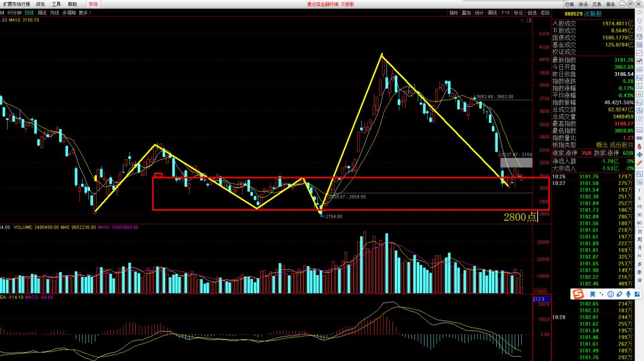Switch to 30-minute period in sidebar
The image size is (644, 361).
pyautogui.click(x=639, y=214)
